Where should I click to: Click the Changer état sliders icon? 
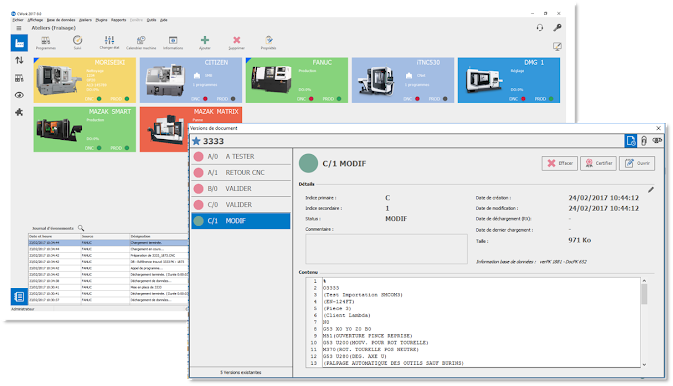tap(109, 43)
